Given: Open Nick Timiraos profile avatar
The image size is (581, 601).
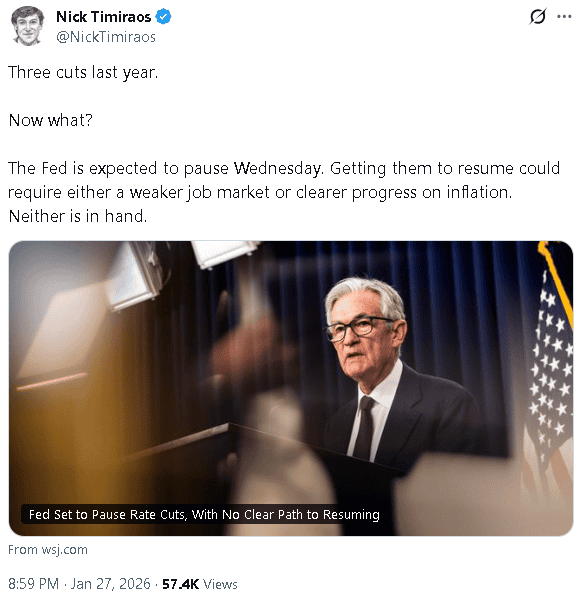Looking at the screenshot, I should pos(27,26).
